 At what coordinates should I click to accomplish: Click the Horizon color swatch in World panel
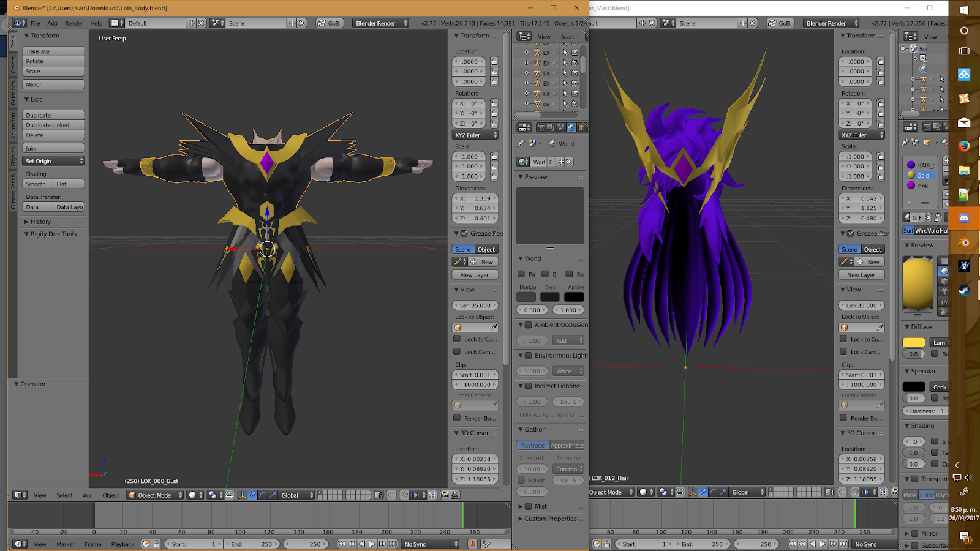click(x=526, y=296)
